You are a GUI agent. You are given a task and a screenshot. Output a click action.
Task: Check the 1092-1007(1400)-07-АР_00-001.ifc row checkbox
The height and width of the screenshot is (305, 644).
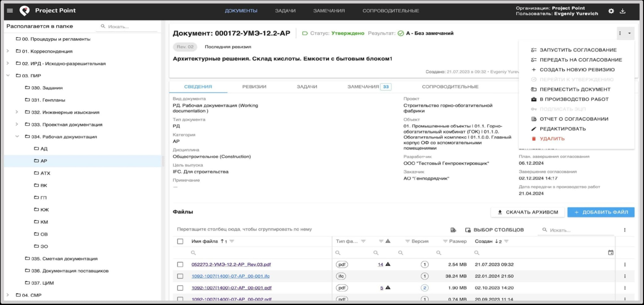pyautogui.click(x=180, y=276)
